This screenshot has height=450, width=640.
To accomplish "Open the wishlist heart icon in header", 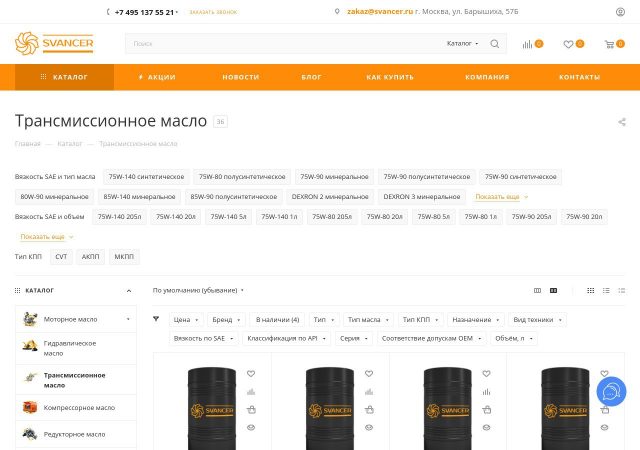I will [568, 44].
